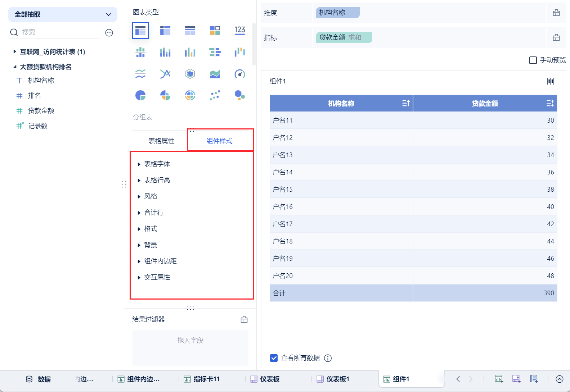This screenshot has width=570, height=392.
Task: Click the column-width icon beside 组件1 title
Action: pyautogui.click(x=551, y=81)
